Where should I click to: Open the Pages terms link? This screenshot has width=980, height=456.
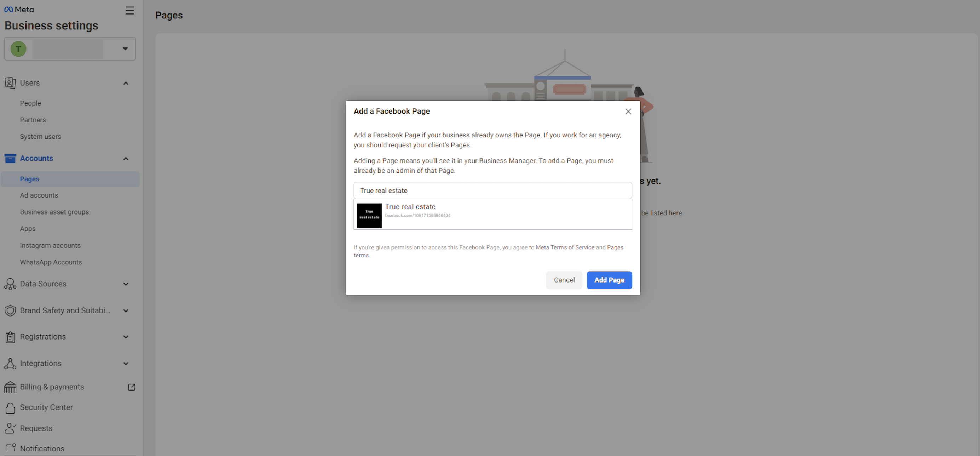point(615,247)
